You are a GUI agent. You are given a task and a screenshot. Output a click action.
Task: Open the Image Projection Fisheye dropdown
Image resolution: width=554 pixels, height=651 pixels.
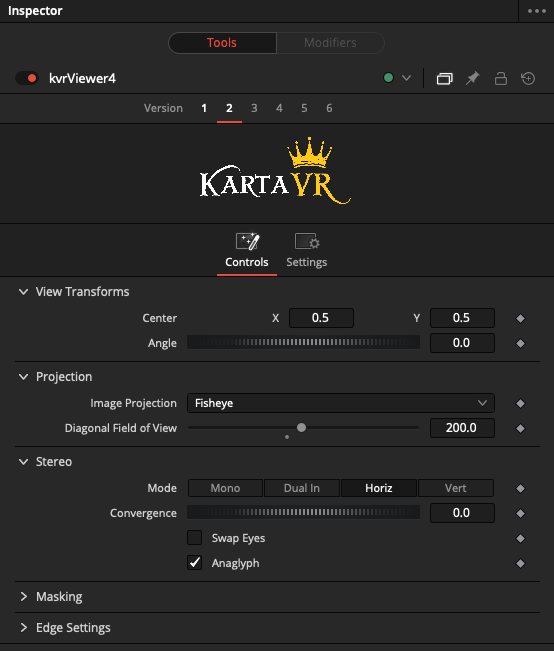coord(341,403)
